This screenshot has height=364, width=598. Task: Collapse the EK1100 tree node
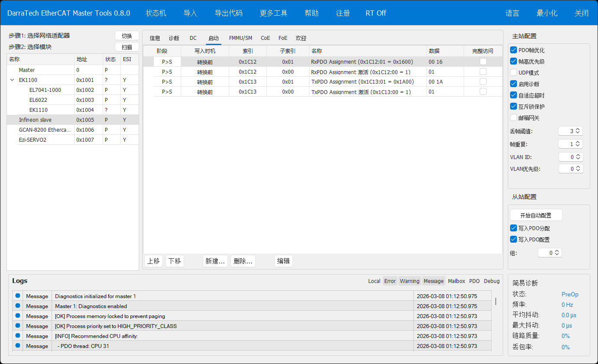click(12, 80)
